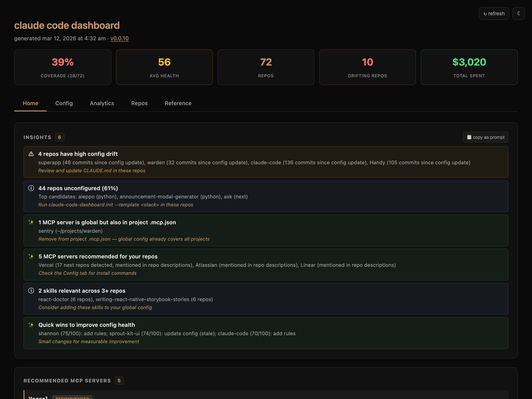Switch to the Config tab

pos(64,103)
